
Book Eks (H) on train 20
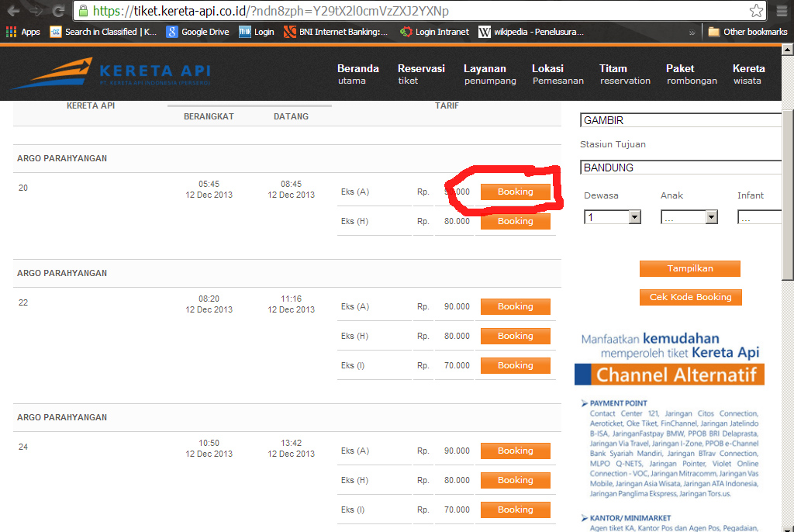tap(515, 221)
